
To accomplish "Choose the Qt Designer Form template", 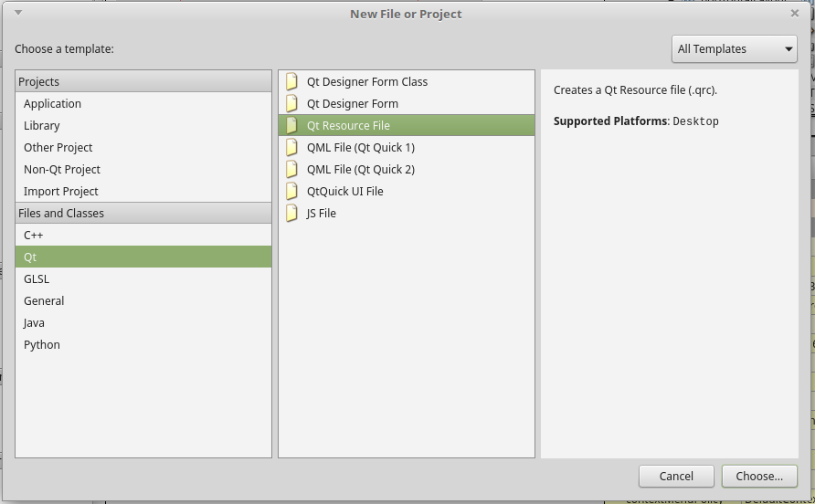I will pyautogui.click(x=407, y=103).
